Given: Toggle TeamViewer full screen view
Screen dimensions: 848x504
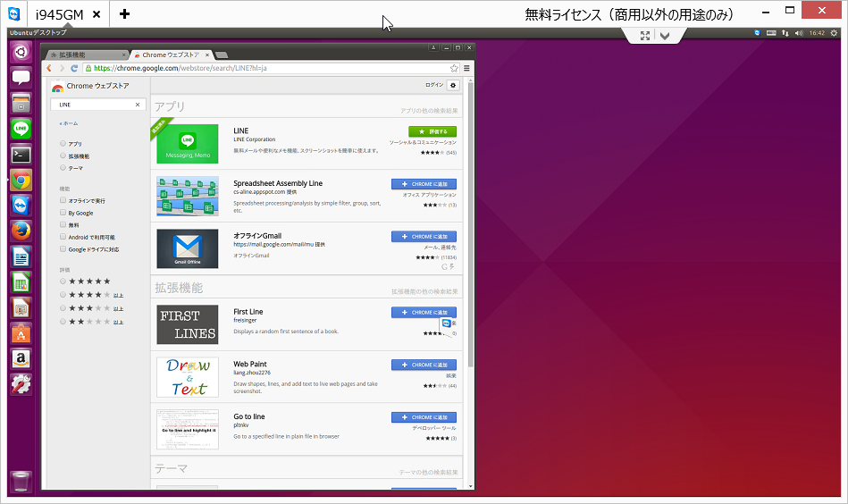Looking at the screenshot, I should 645,36.
